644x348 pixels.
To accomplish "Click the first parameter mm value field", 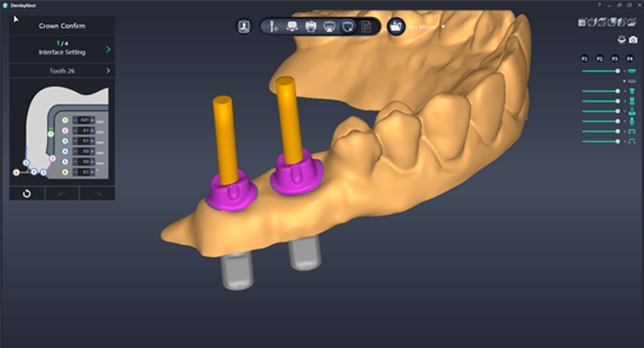I will tap(84, 120).
